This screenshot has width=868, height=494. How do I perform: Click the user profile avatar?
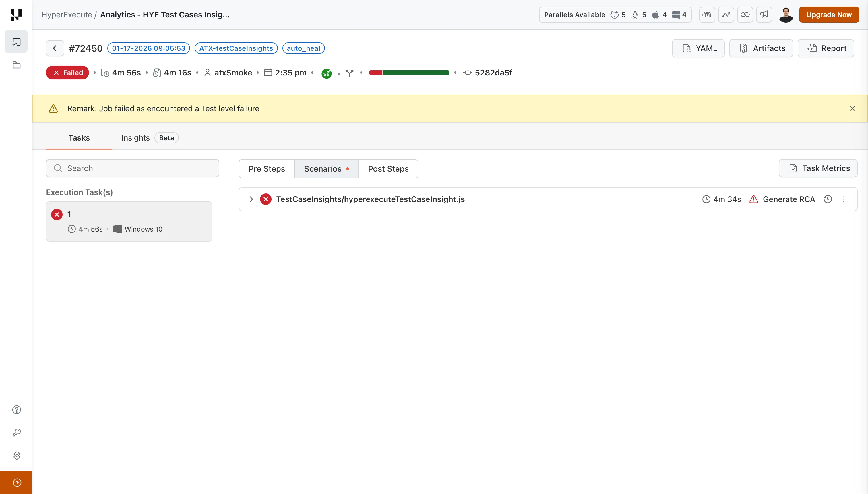(x=786, y=15)
